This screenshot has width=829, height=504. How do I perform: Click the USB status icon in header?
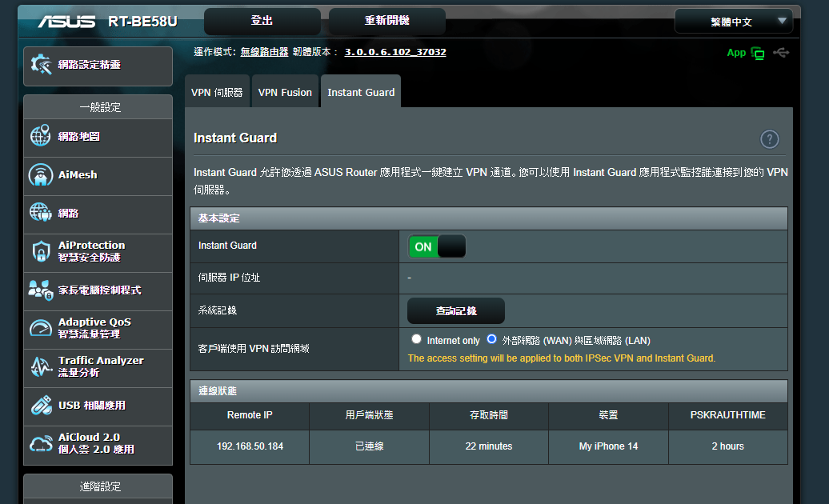(781, 52)
